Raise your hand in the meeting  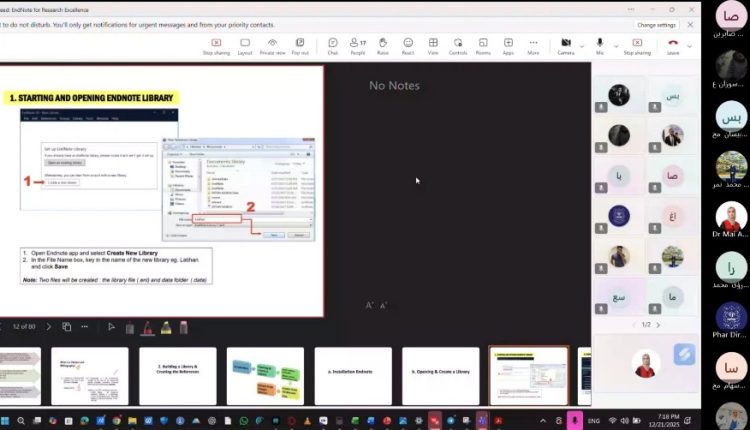[383, 45]
